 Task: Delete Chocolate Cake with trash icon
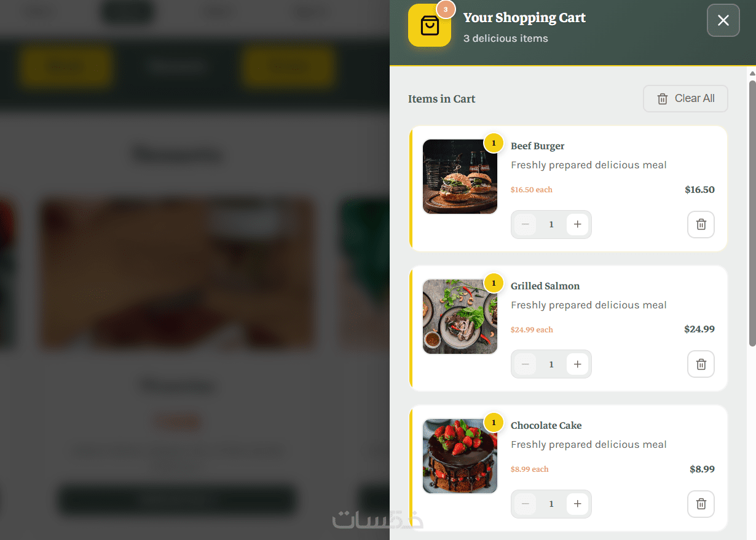701,504
